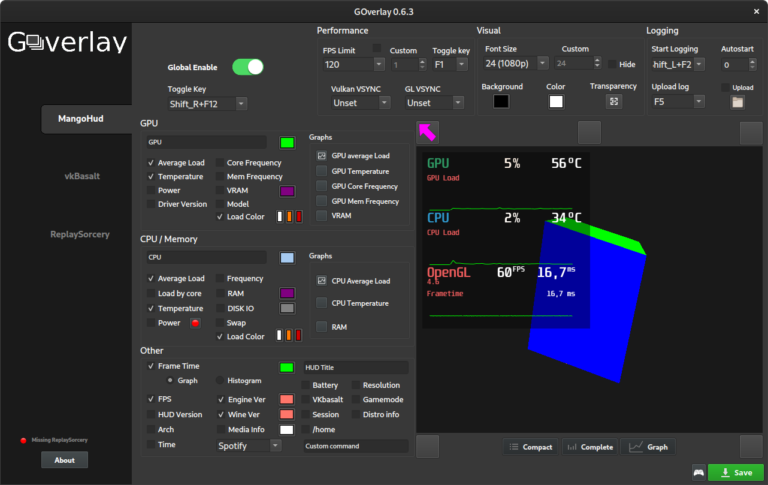
Task: Click the Transparency icon button
Action: click(x=614, y=101)
